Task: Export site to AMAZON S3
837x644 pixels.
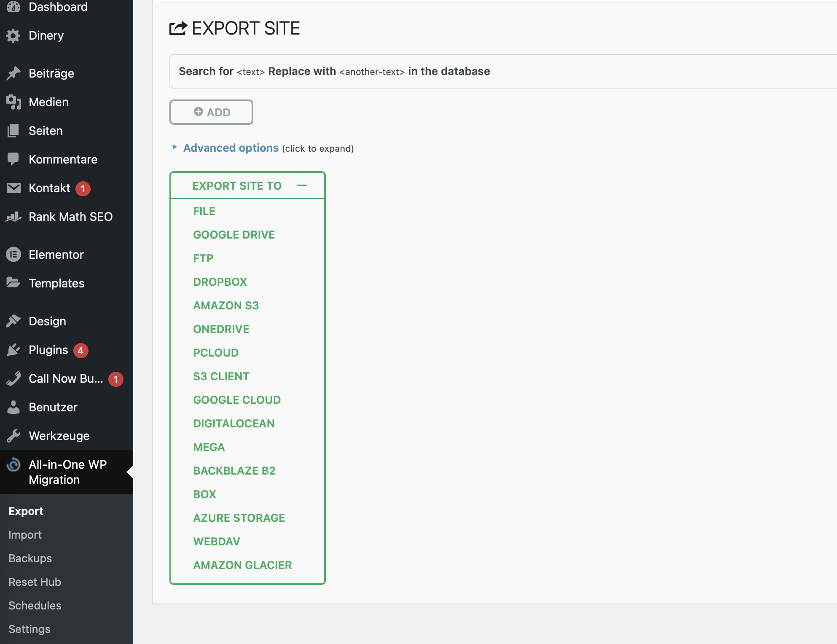Action: (226, 306)
